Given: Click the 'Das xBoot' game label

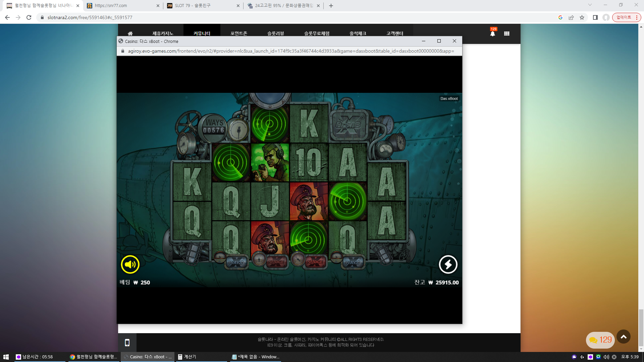Looking at the screenshot, I should (x=449, y=99).
